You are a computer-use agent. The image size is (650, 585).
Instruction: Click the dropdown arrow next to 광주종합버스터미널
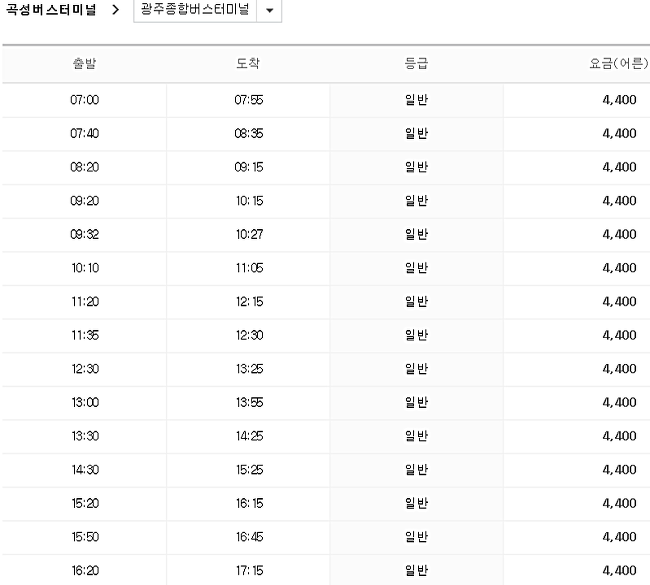click(x=269, y=10)
